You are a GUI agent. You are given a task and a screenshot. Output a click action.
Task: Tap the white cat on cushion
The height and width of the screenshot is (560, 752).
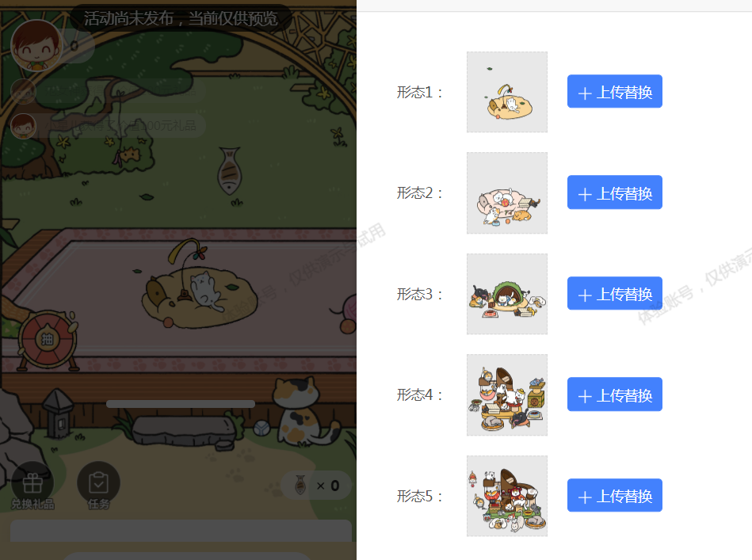207,290
